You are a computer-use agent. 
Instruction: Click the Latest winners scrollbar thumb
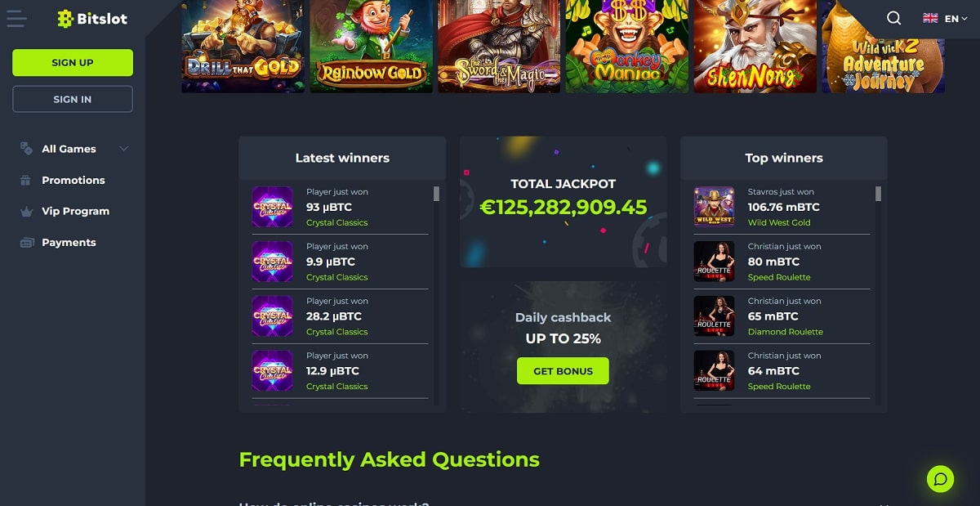436,194
